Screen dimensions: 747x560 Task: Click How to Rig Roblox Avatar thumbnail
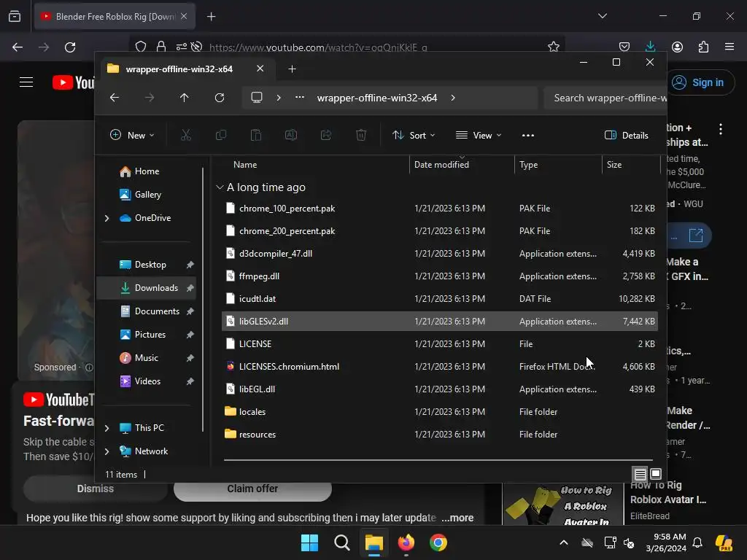[x=562, y=504]
